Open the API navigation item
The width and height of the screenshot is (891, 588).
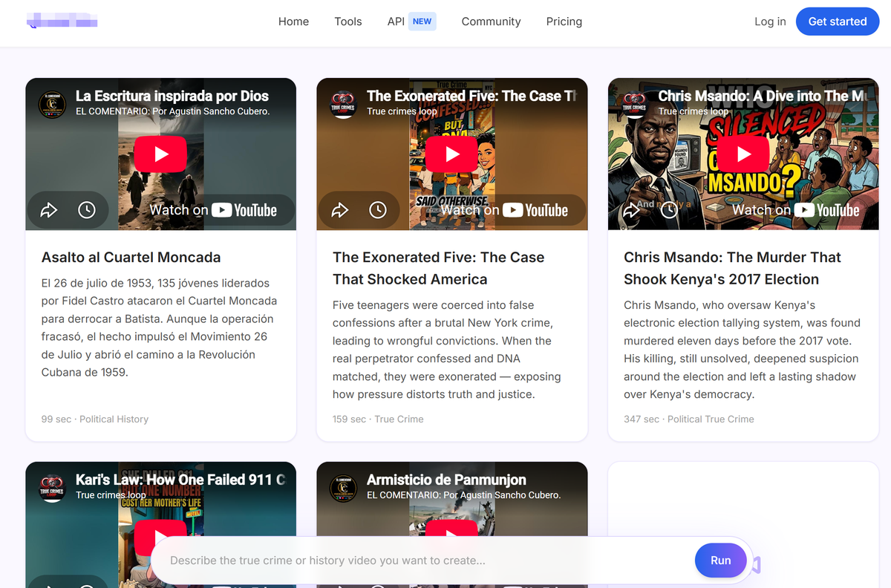[x=396, y=22]
